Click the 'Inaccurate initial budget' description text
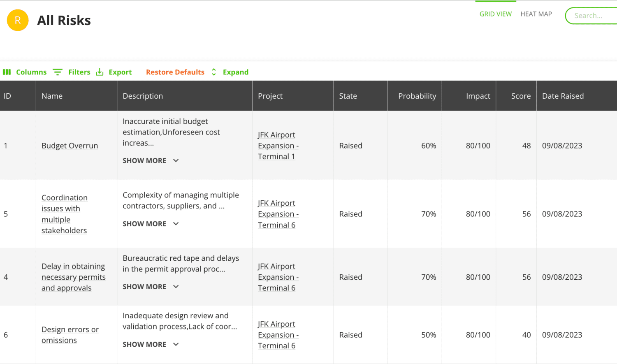 [171, 132]
